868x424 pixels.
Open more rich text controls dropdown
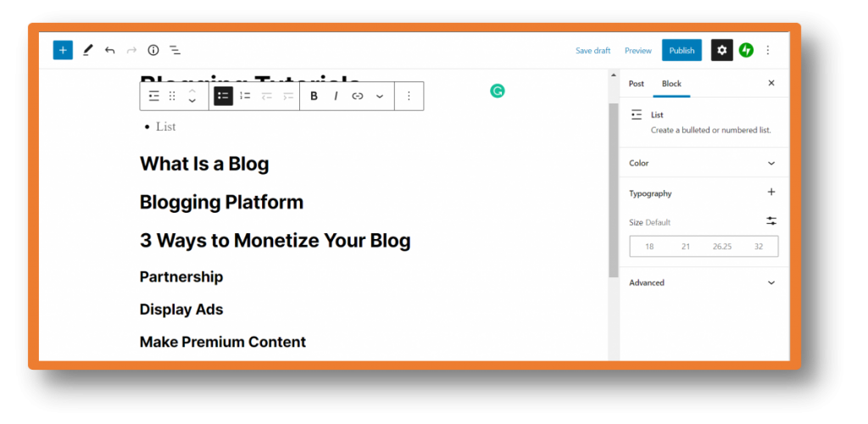(380, 96)
